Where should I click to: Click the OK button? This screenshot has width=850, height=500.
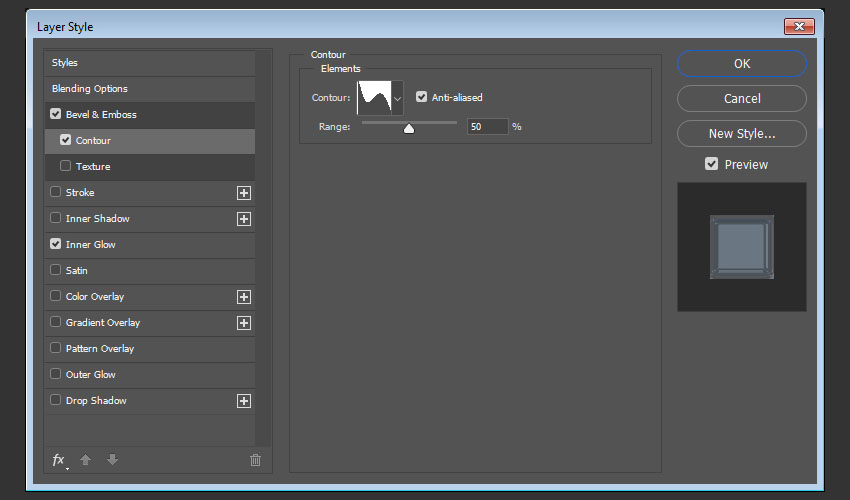[741, 63]
